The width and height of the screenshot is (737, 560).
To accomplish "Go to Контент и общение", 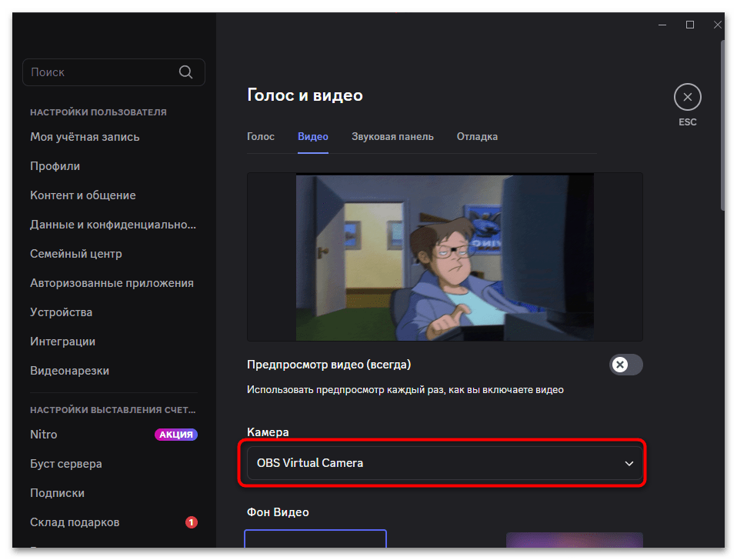I will tap(83, 195).
